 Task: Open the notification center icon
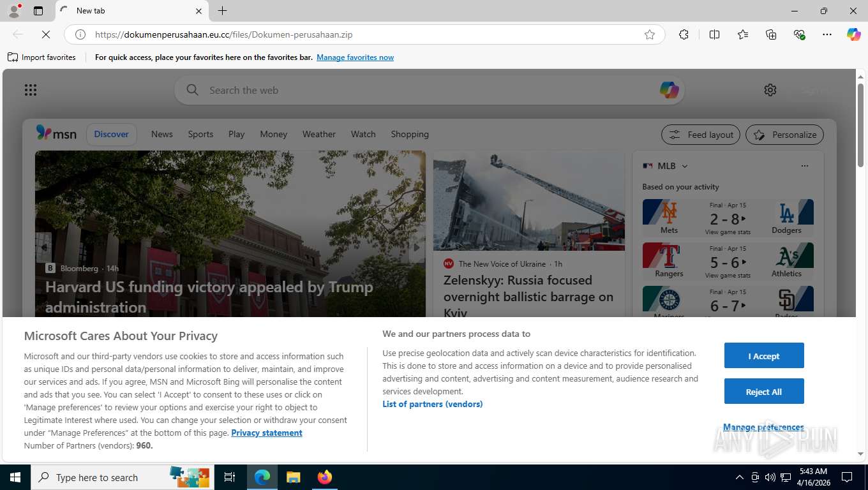point(847,477)
